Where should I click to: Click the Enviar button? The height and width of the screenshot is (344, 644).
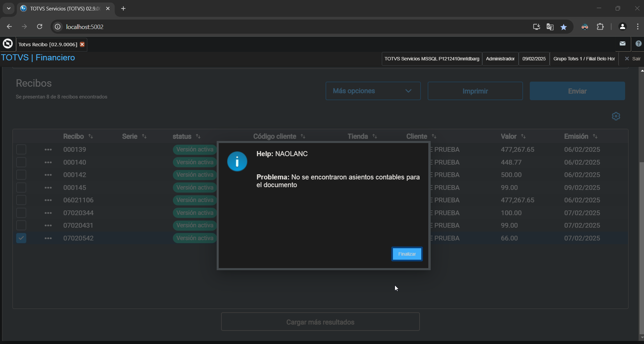tap(577, 91)
